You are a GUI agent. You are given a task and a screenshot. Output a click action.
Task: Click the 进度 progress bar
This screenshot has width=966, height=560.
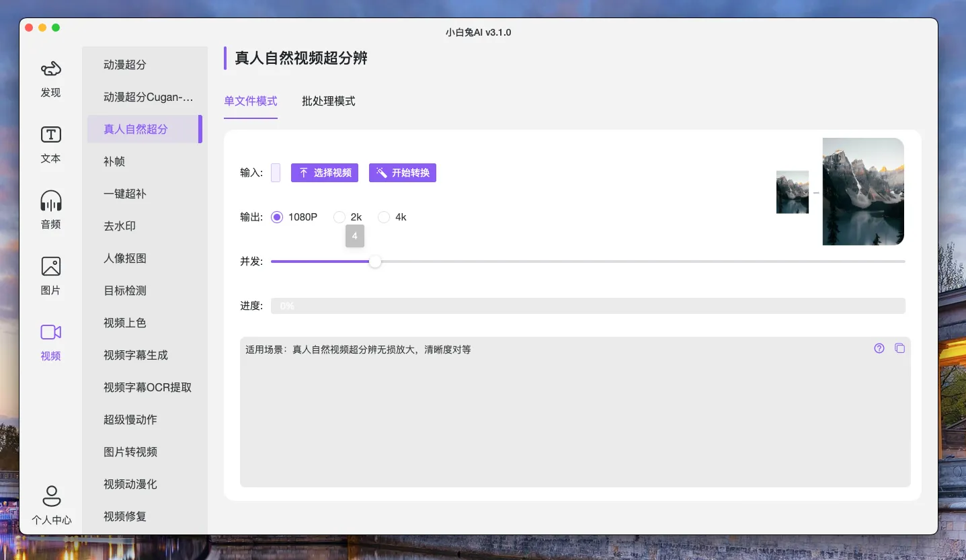click(588, 306)
